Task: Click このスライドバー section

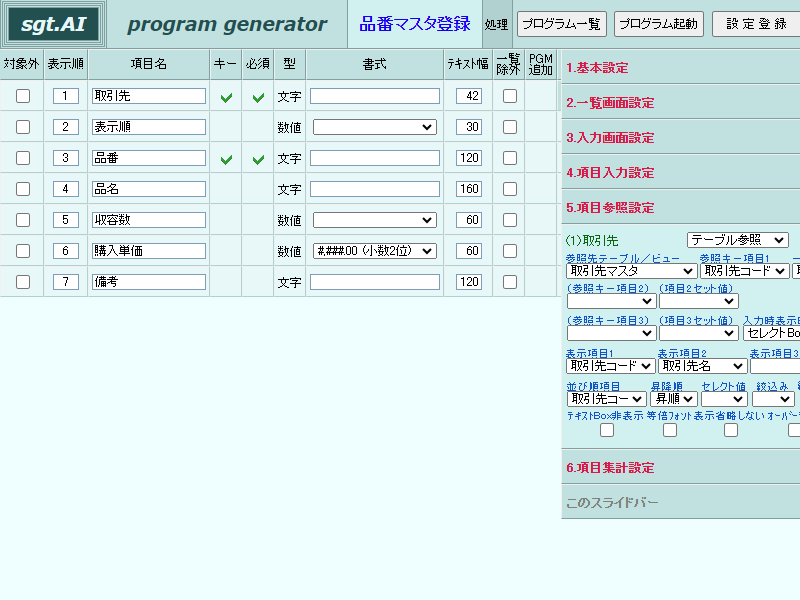Action: pos(681,503)
